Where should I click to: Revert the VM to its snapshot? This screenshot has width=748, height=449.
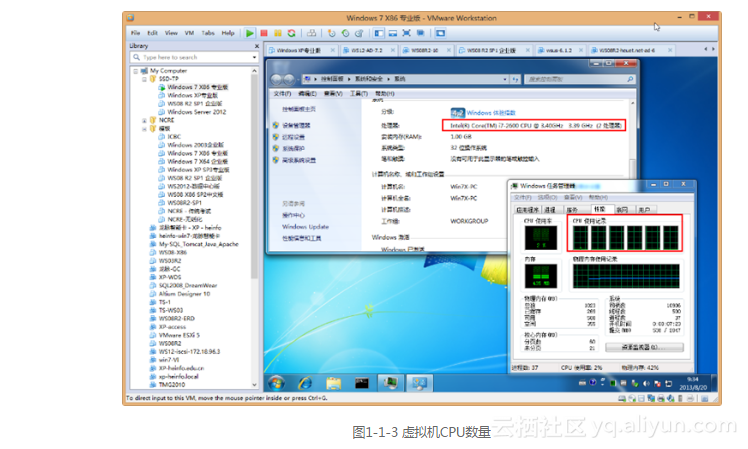click(345, 33)
